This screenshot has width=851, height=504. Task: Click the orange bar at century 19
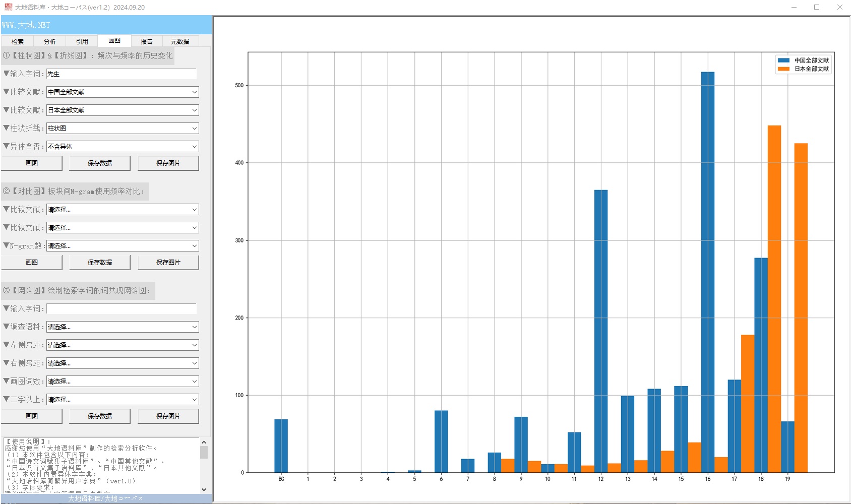tap(801, 308)
